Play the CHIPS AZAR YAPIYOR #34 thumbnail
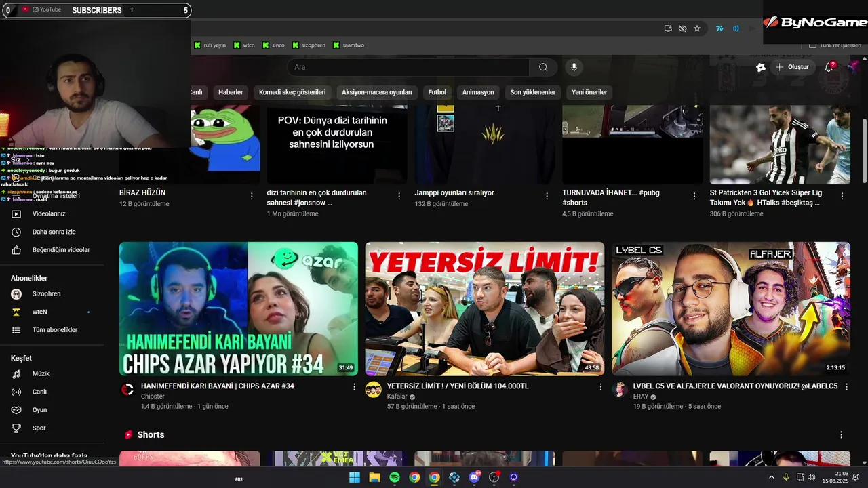868x488 pixels. coord(239,308)
